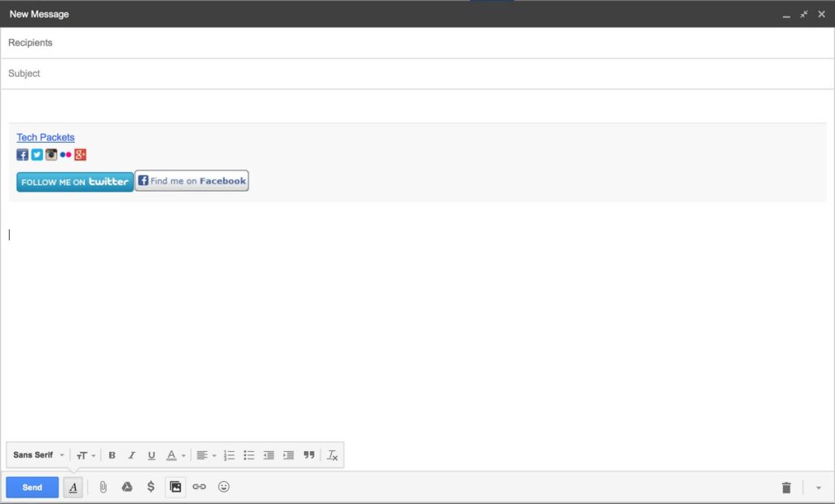This screenshot has width=835, height=504.
Task: Open the text color picker
Action: pos(176,455)
